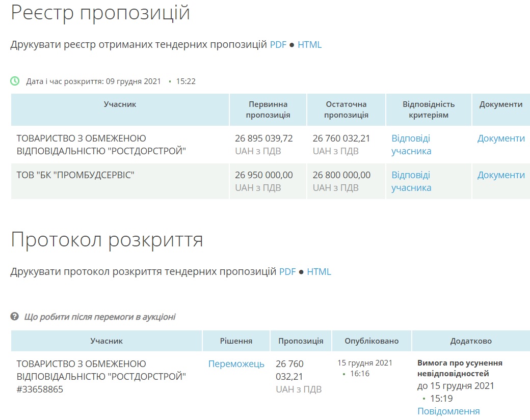Screen dimensions: 530x420
Task: Click the Опубліковано column header
Action: point(372,341)
